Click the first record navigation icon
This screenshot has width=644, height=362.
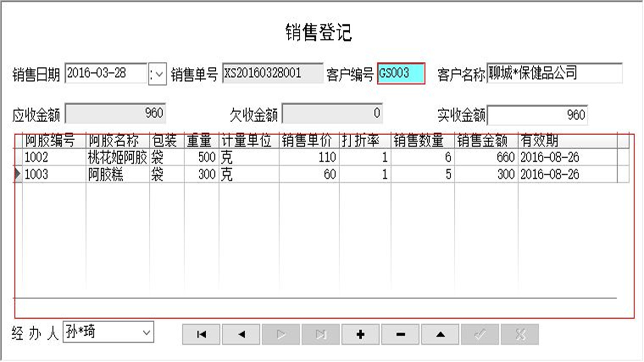201,333
